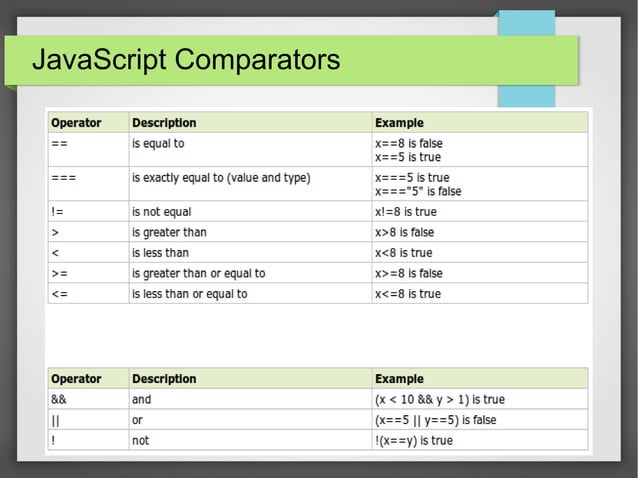Select the Description header in the first table
638x478 pixels.
pos(164,123)
